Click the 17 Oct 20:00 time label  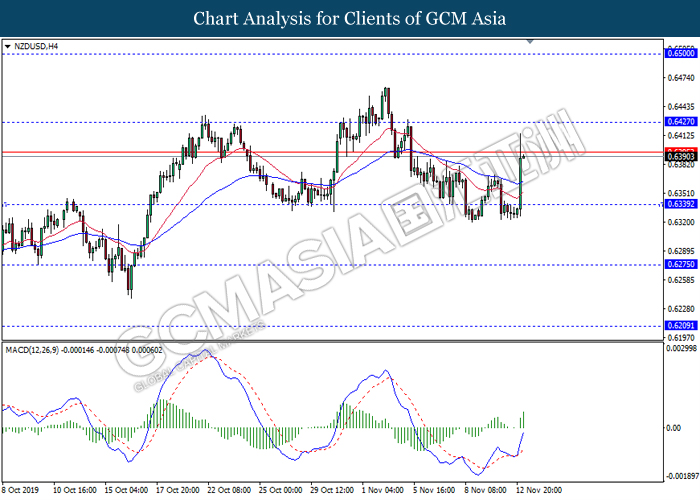pos(178,490)
